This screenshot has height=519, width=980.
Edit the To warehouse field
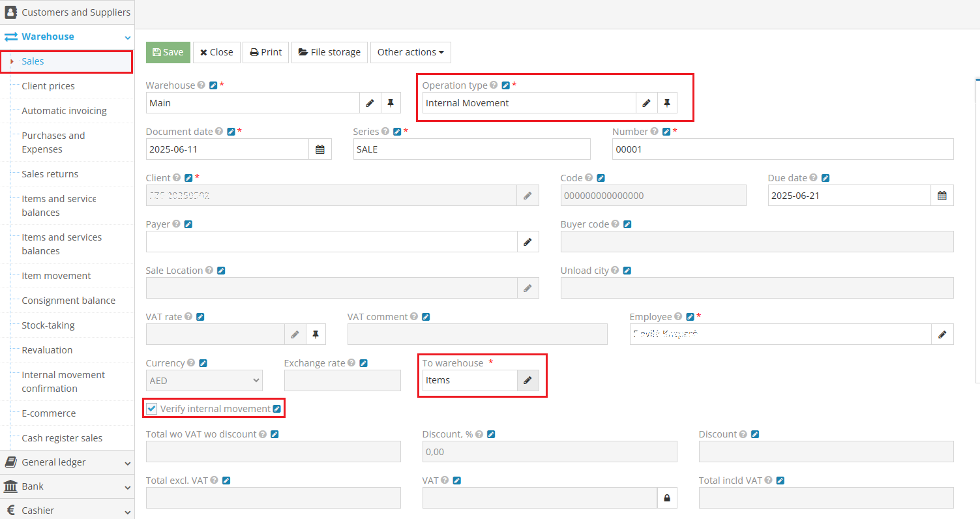coord(527,380)
